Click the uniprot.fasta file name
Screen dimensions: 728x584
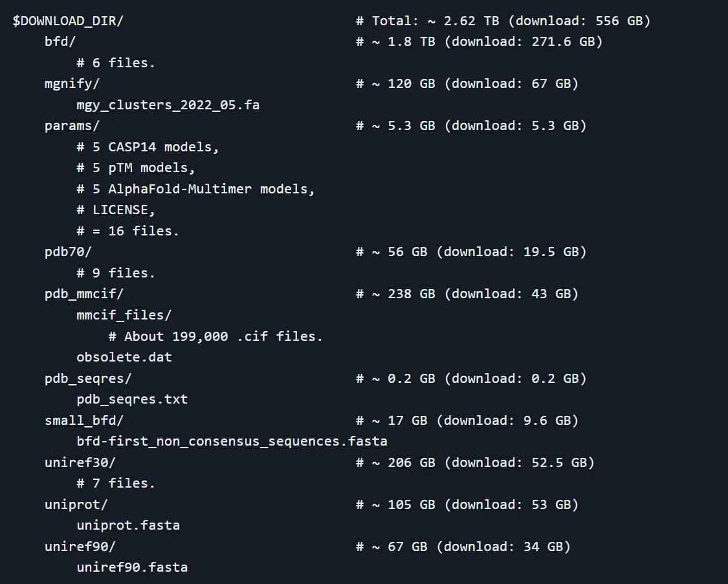(128, 525)
